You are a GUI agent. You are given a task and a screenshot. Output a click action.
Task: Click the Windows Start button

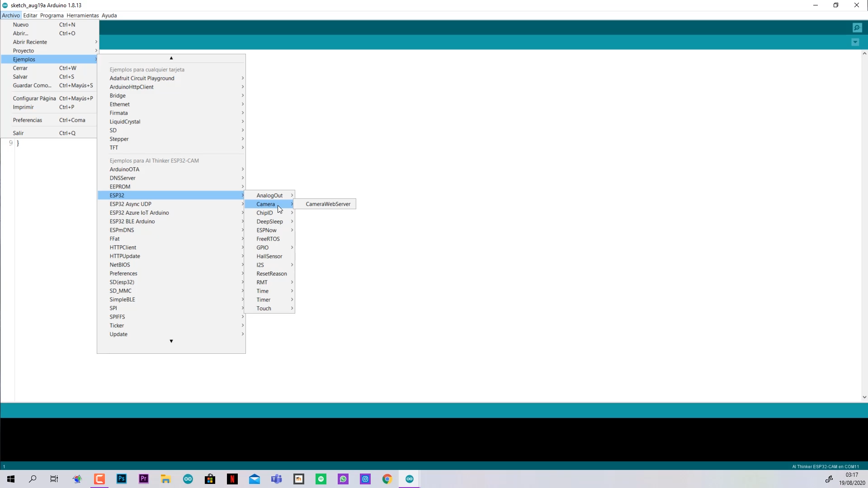[11, 479]
